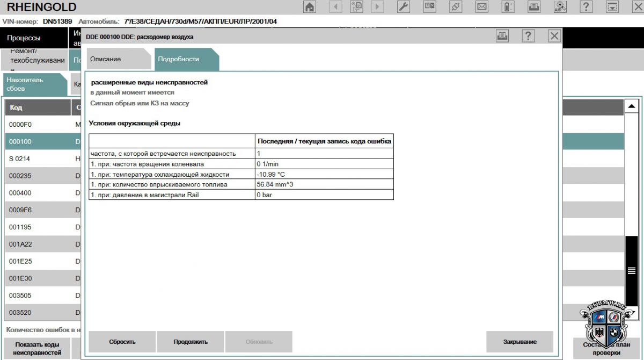Open the Накопитель сбоев tab

pyautogui.click(x=34, y=84)
